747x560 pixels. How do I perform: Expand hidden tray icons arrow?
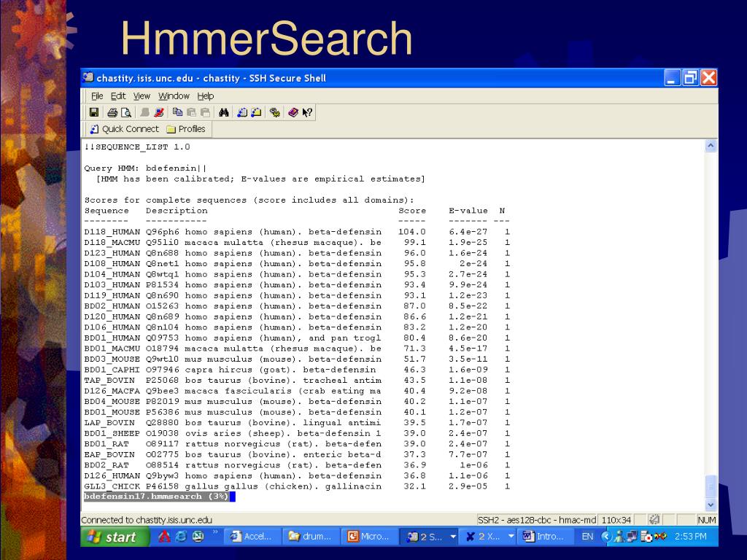point(606,537)
